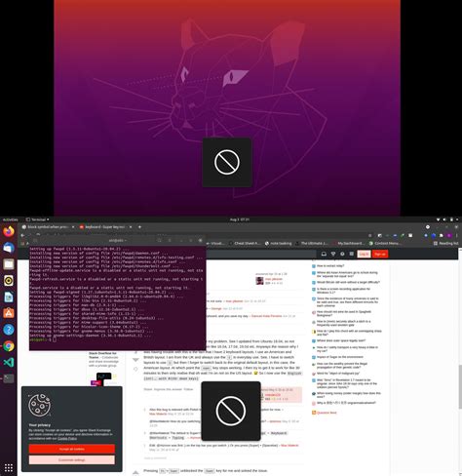Open achievements trophy icon in site header
The height and width of the screenshot is (476, 462).
point(333,254)
